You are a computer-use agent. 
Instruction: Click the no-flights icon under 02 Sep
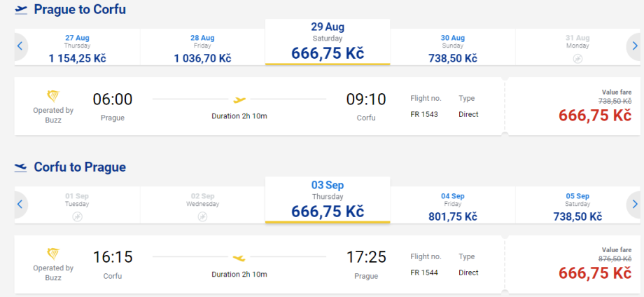point(202,216)
